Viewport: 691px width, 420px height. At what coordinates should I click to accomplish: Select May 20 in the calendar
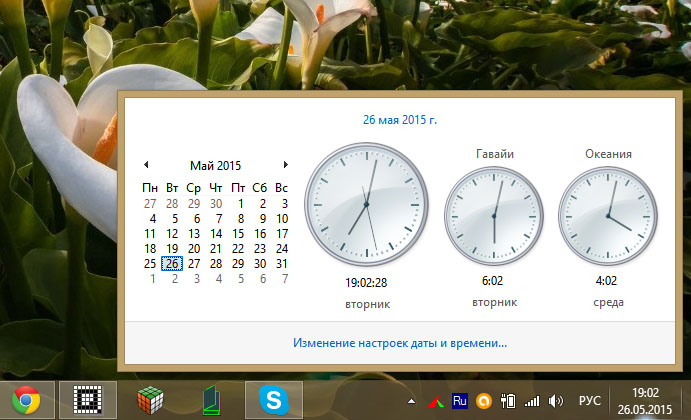click(194, 249)
